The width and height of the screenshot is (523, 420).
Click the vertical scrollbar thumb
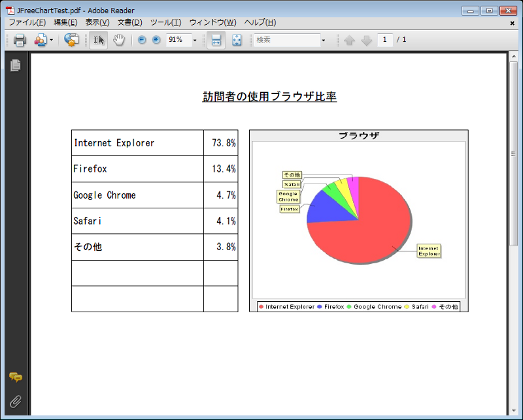point(514,153)
